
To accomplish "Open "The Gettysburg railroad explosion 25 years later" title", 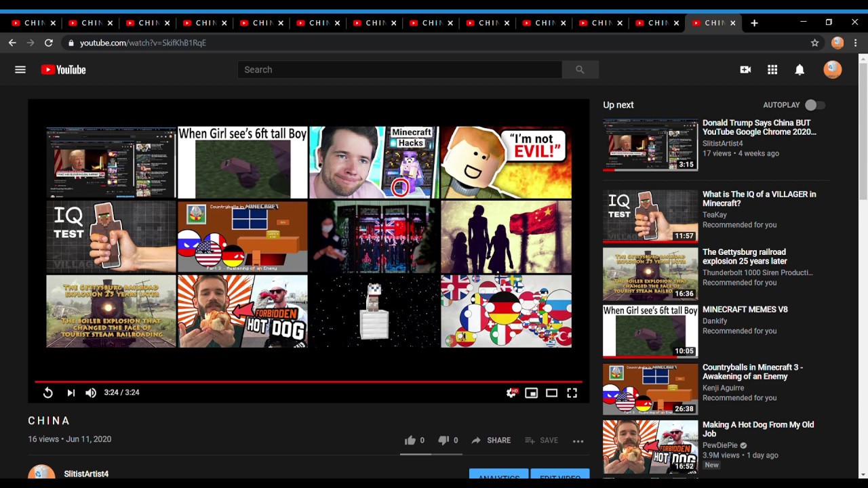I will (744, 256).
